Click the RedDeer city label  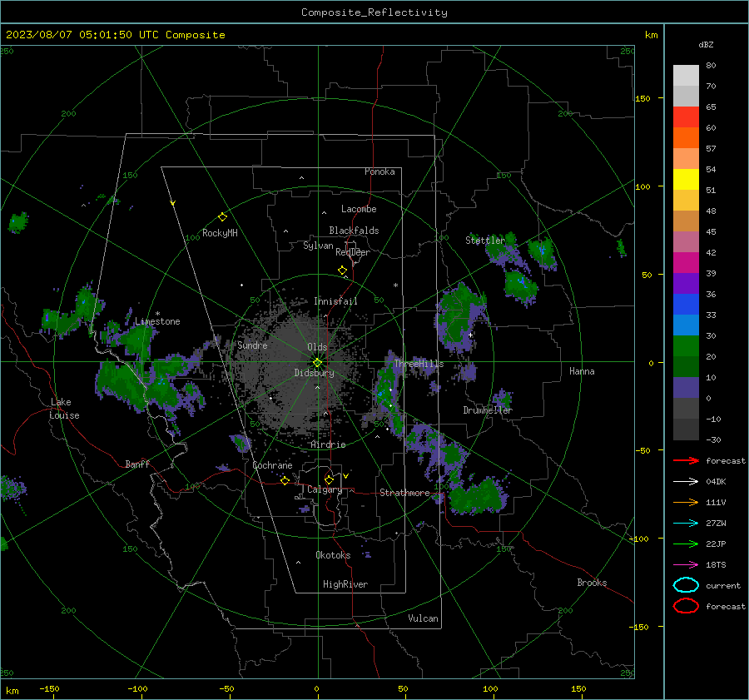(x=353, y=252)
